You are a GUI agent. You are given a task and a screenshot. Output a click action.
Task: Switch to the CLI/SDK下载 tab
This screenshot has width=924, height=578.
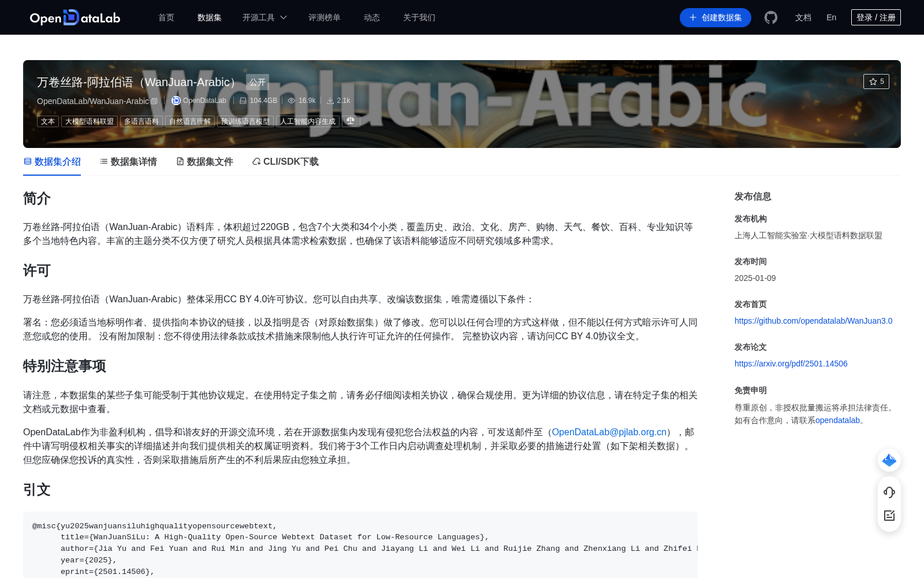point(285,162)
